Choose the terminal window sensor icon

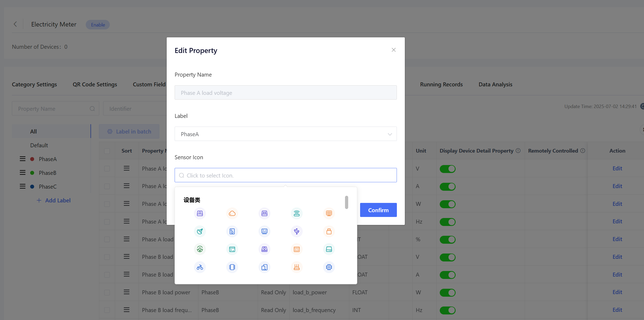[232, 249]
